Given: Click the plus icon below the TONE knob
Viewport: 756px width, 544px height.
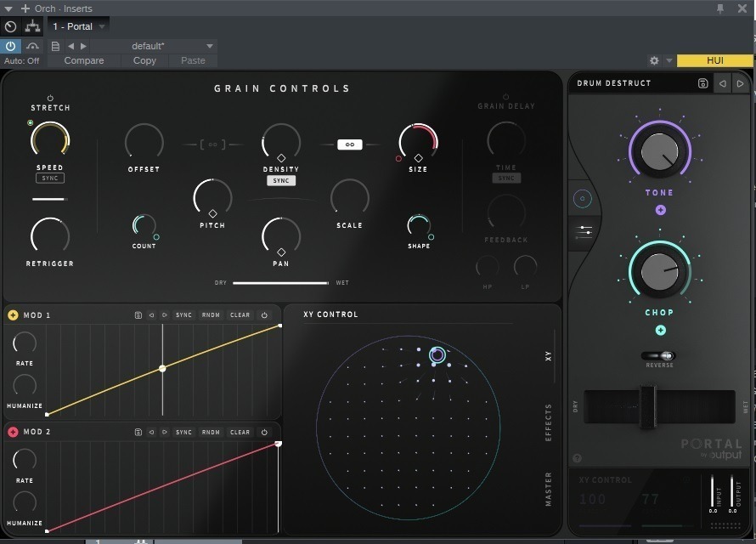Looking at the screenshot, I should click(660, 209).
